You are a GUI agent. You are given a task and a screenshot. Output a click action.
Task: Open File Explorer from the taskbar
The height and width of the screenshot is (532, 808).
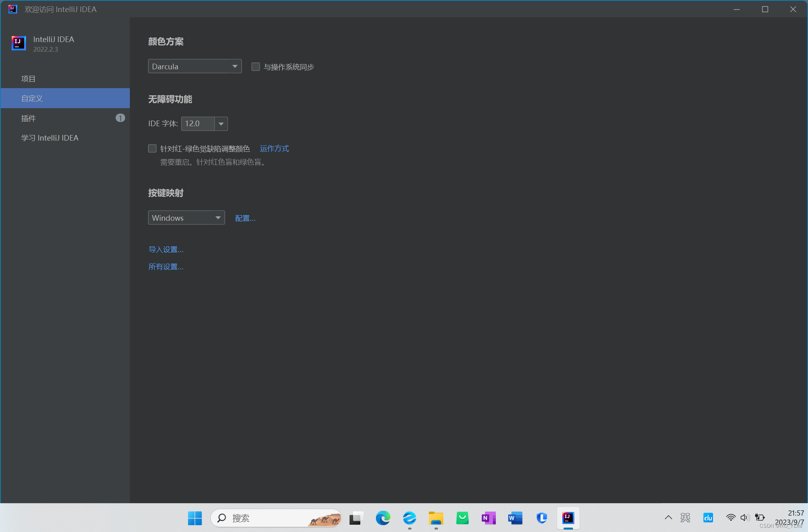pos(436,518)
